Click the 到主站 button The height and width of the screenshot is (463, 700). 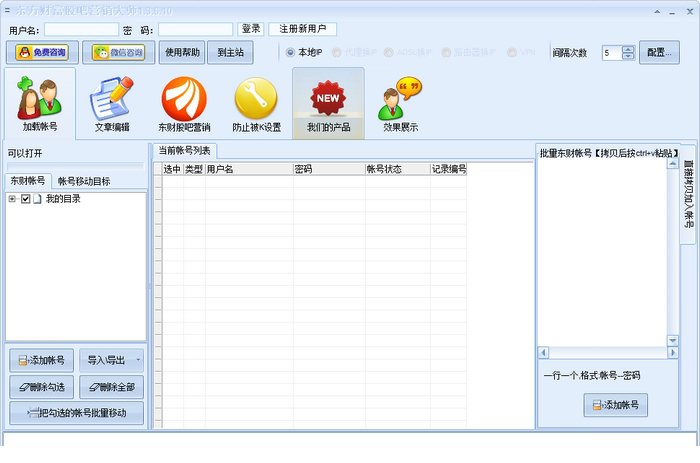pyautogui.click(x=230, y=52)
